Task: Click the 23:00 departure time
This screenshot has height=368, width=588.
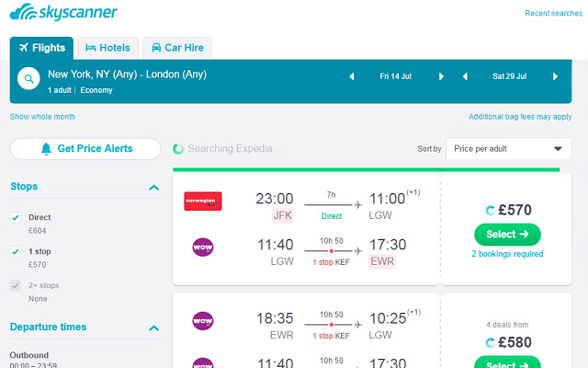Action: click(x=275, y=199)
